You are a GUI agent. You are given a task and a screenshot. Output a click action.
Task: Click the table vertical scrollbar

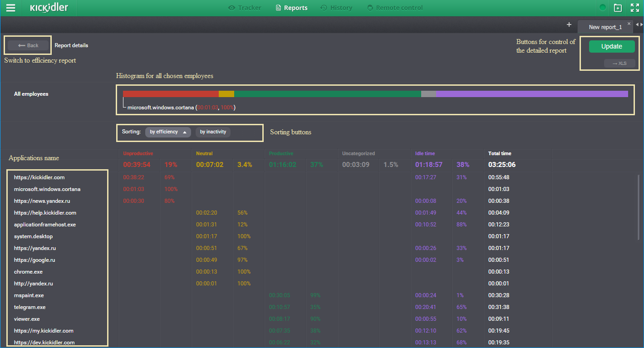639,206
